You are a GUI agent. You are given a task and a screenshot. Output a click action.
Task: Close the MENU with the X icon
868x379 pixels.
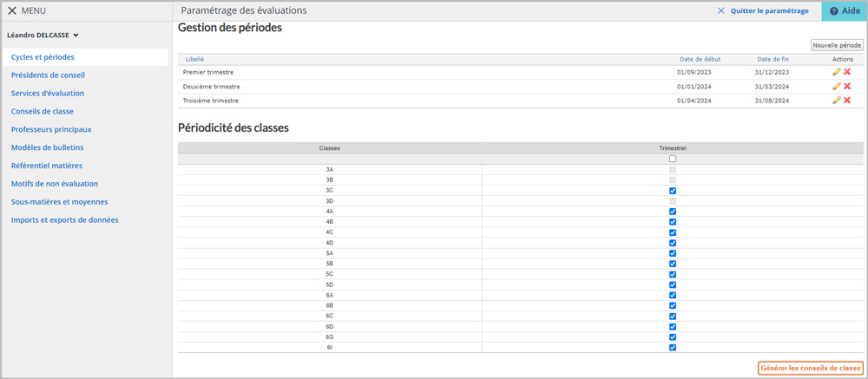point(12,10)
